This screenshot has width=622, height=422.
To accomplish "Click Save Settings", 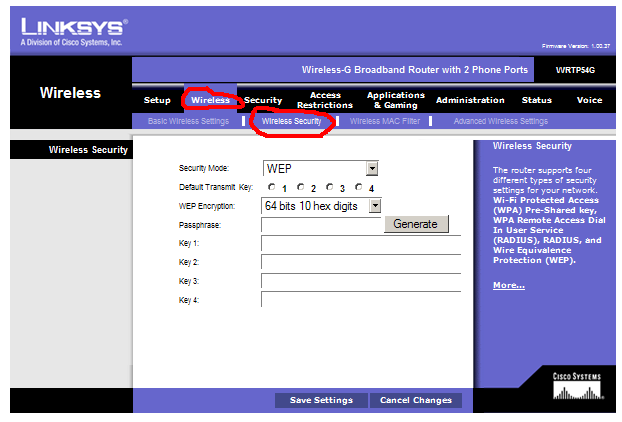I will point(321,400).
